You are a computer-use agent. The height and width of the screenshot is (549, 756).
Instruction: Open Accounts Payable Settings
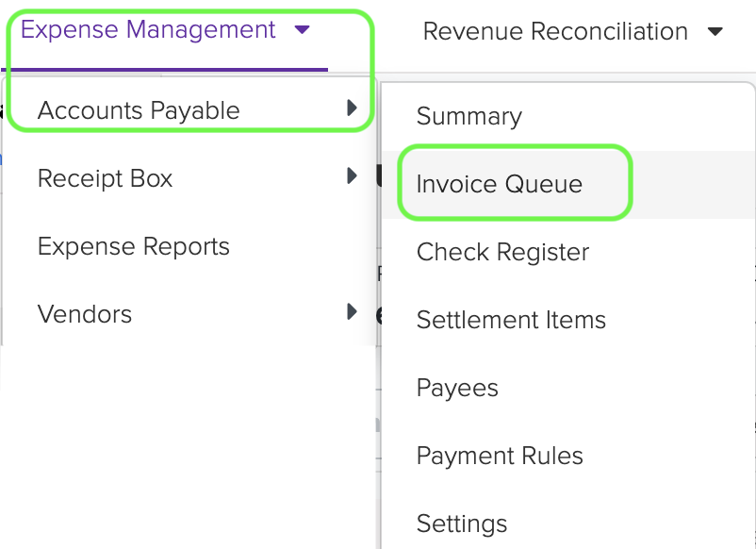pyautogui.click(x=462, y=523)
